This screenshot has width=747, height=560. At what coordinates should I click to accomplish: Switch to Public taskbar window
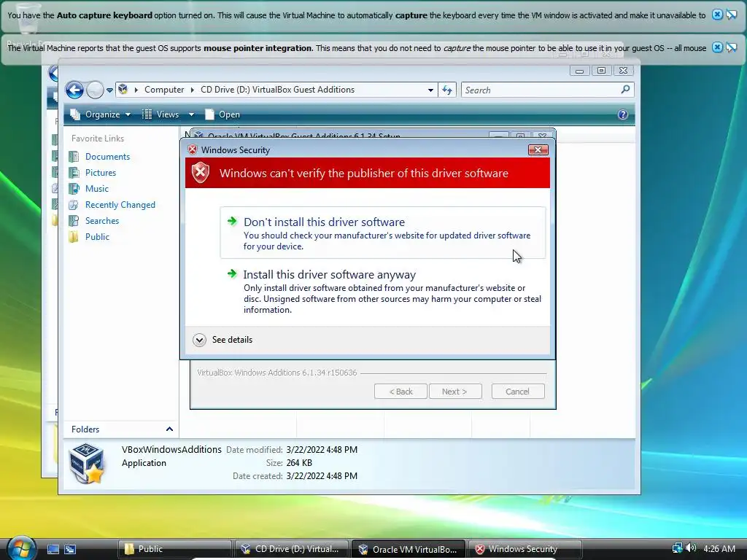(x=174, y=549)
